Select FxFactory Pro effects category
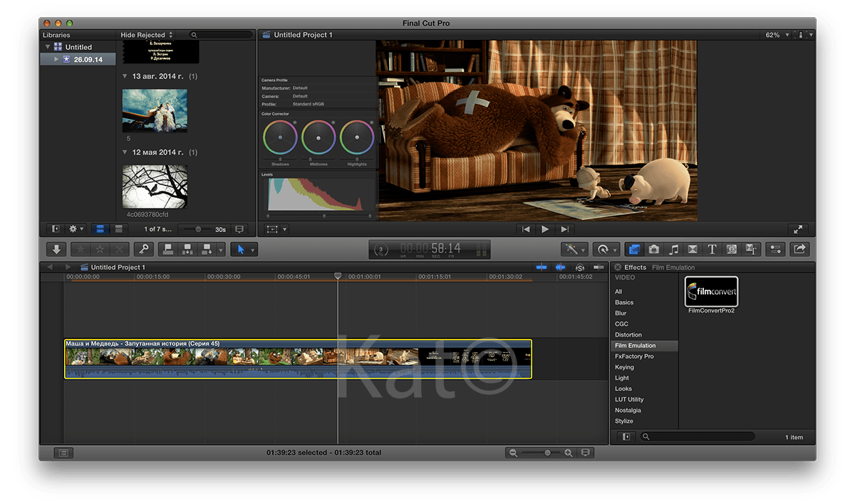855x504 pixels. 634,356
